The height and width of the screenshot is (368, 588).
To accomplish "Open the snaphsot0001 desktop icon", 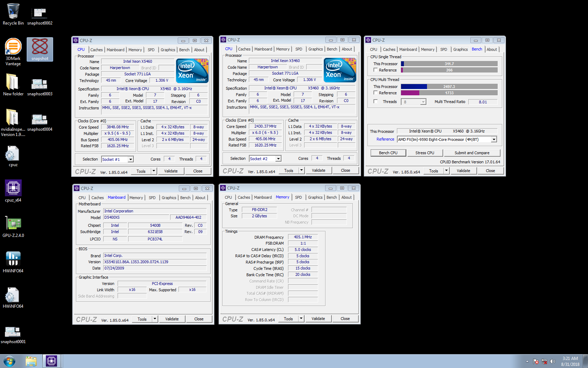I will click(13, 335).
